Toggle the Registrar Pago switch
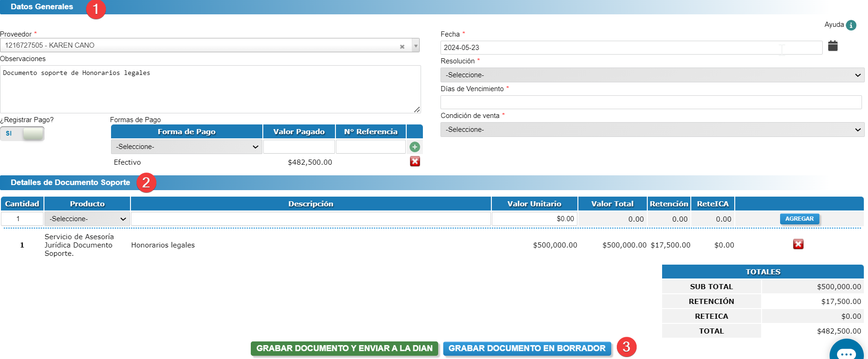Viewport: 868px width, 359px height. 22,134
